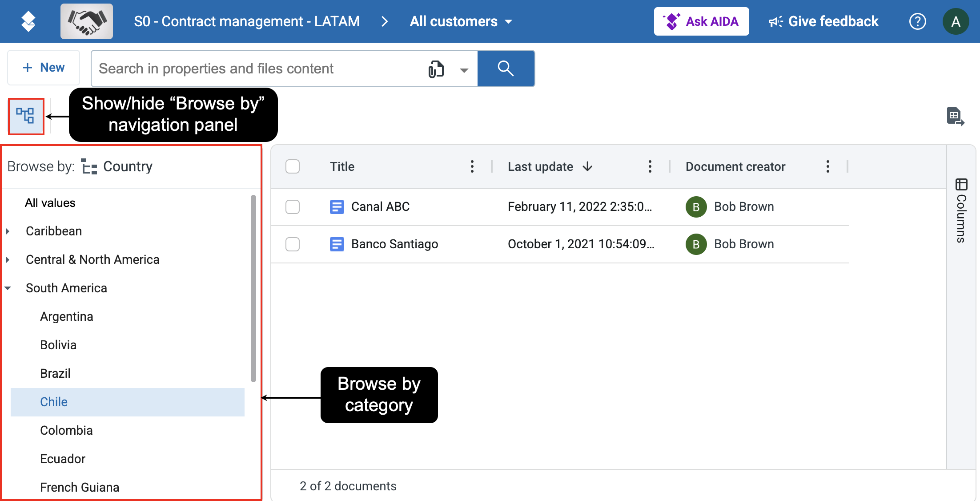Open the Columns side tab
Image resolution: width=980 pixels, height=501 pixels.
(x=961, y=211)
